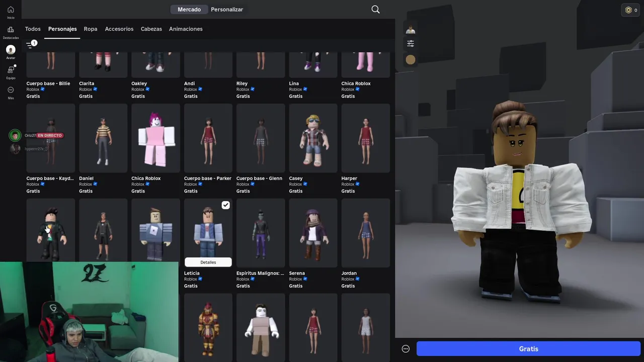Select the Personajes category tab
The height and width of the screenshot is (362, 644).
click(62, 29)
